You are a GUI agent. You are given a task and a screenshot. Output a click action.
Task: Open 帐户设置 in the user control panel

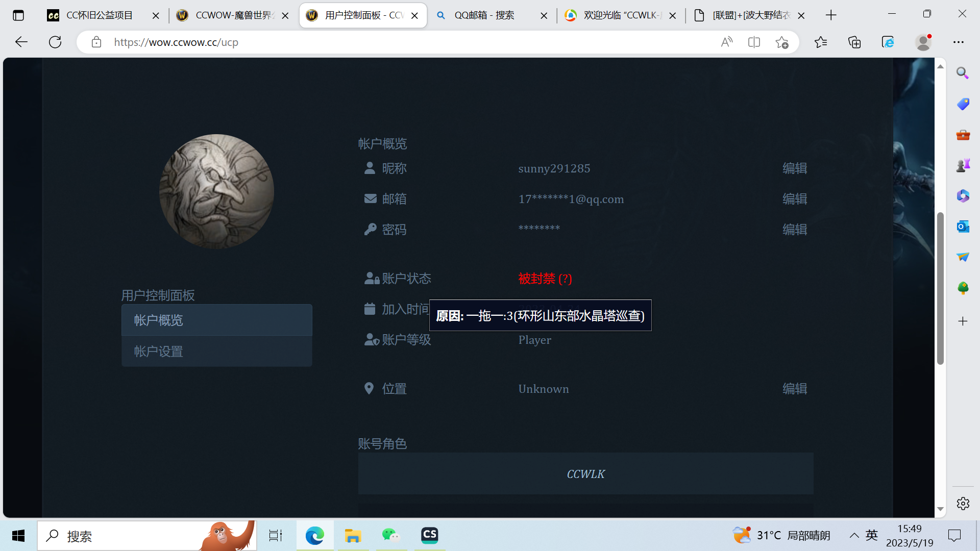point(158,351)
